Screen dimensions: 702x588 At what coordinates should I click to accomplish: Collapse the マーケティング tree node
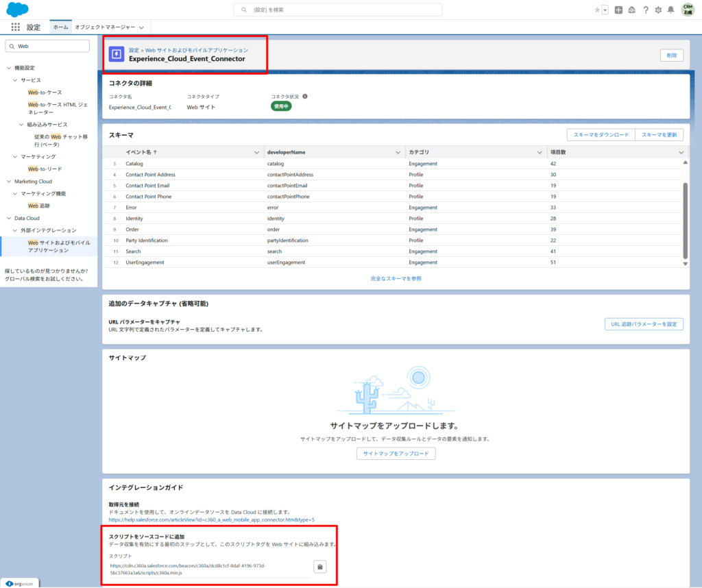click(15, 157)
